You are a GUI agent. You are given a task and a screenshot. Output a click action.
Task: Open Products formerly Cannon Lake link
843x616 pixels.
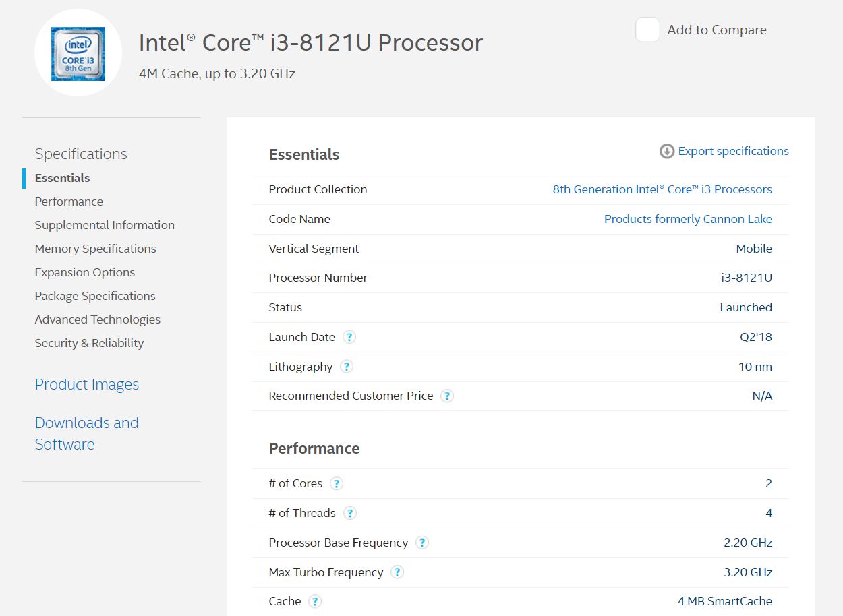[687, 219]
